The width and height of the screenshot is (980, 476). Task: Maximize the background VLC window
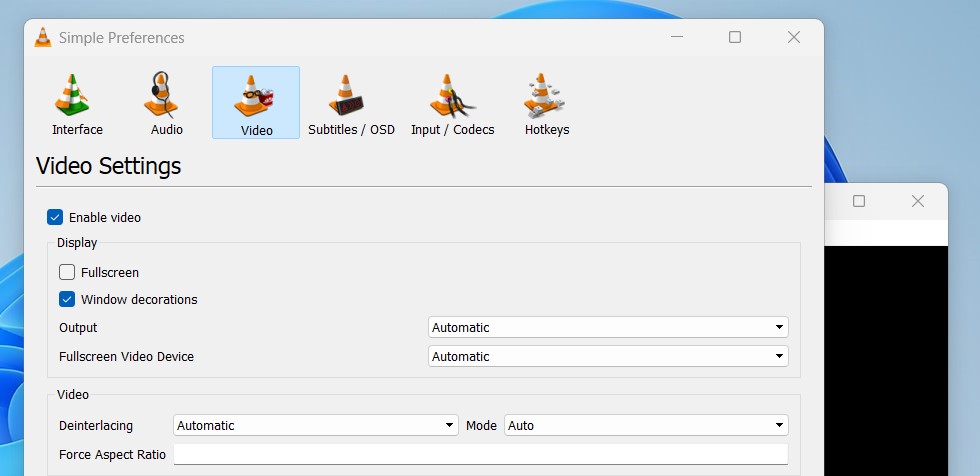(859, 201)
